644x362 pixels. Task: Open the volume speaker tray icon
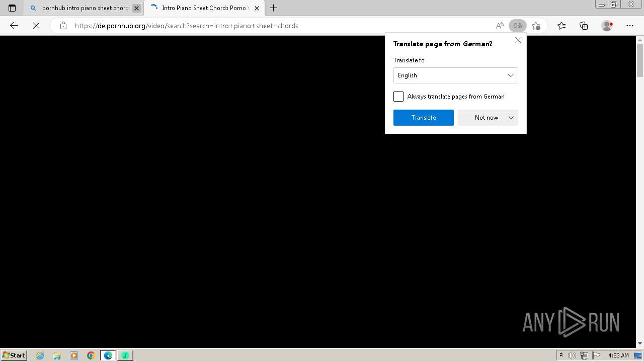(x=572, y=355)
